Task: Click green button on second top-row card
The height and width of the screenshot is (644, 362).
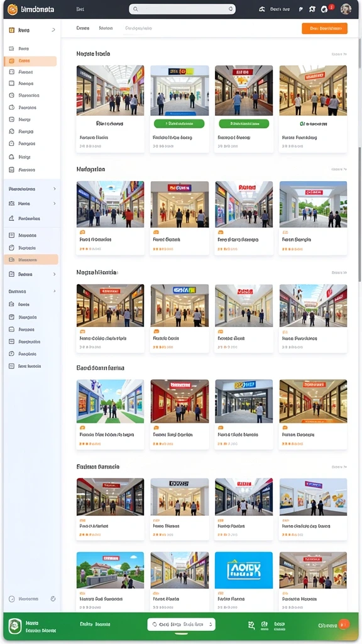Action: coord(179,124)
